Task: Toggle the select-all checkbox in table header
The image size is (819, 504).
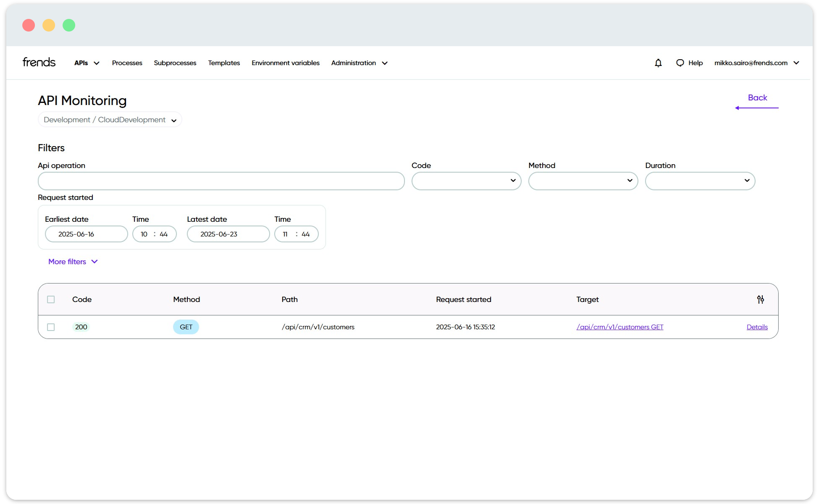Action: [51, 299]
